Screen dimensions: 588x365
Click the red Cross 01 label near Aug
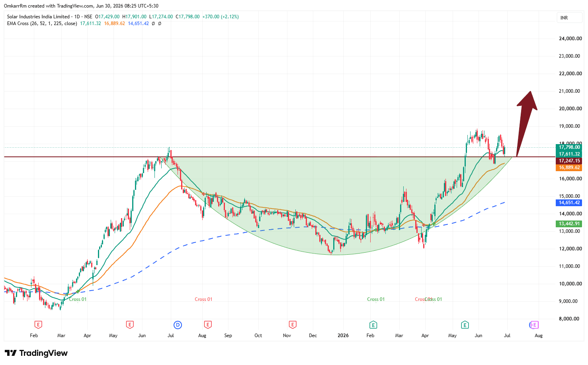(203, 299)
